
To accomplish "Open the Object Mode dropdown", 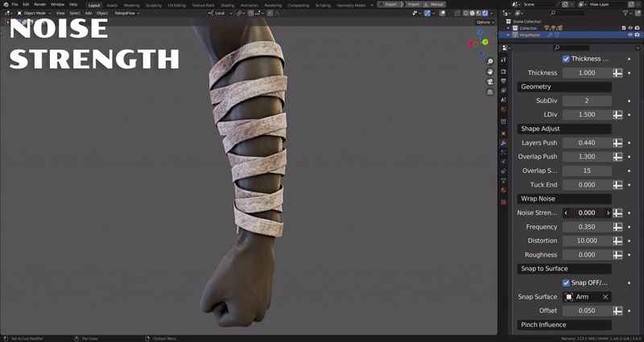I will [x=34, y=13].
